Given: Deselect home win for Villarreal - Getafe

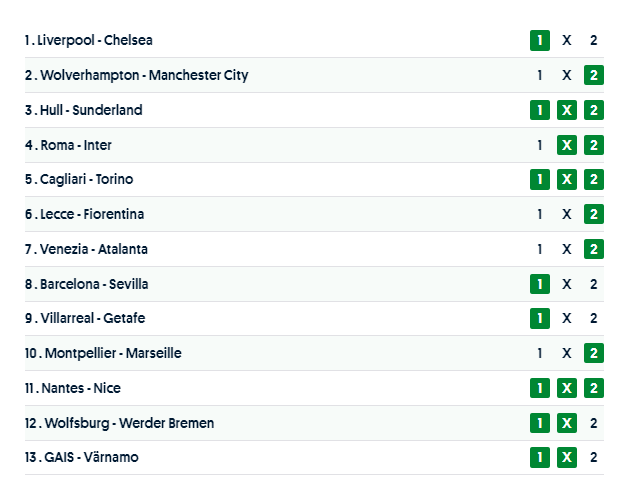Looking at the screenshot, I should pyautogui.click(x=540, y=318).
